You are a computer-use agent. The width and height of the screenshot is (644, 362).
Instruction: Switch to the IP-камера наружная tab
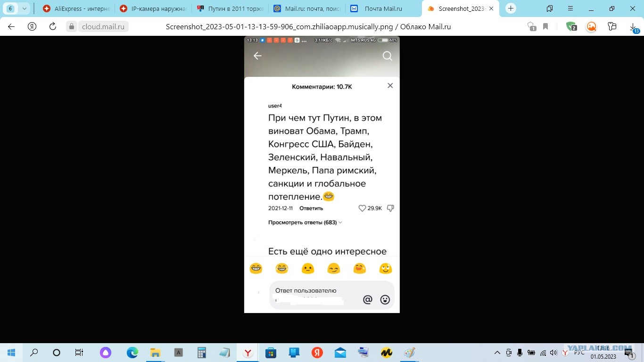(153, 8)
